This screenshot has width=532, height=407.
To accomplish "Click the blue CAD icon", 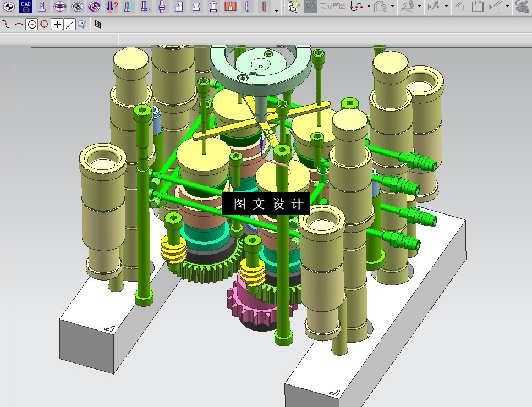I will 26,7.
